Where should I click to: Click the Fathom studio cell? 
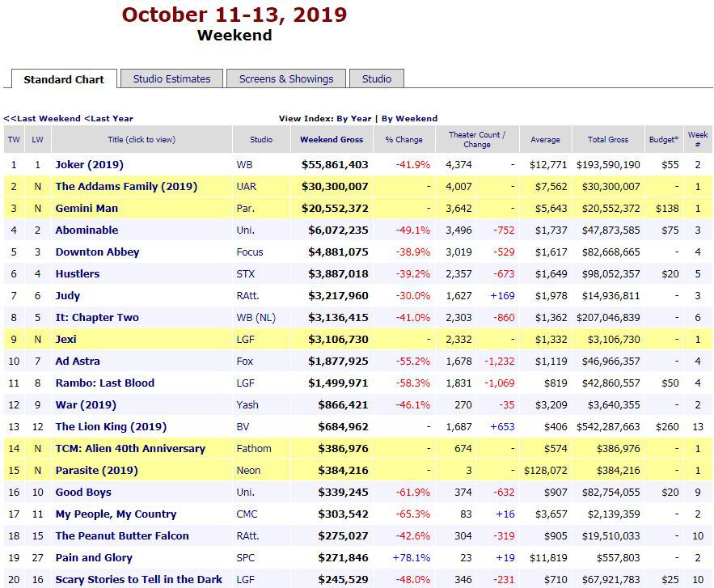point(254,449)
